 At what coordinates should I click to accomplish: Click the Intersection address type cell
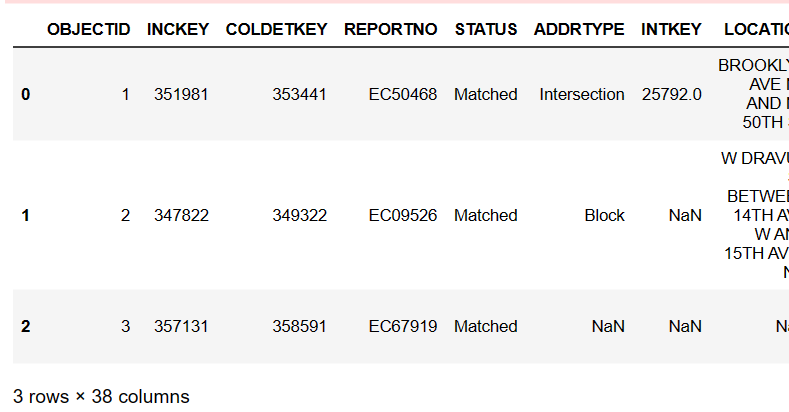coord(582,94)
